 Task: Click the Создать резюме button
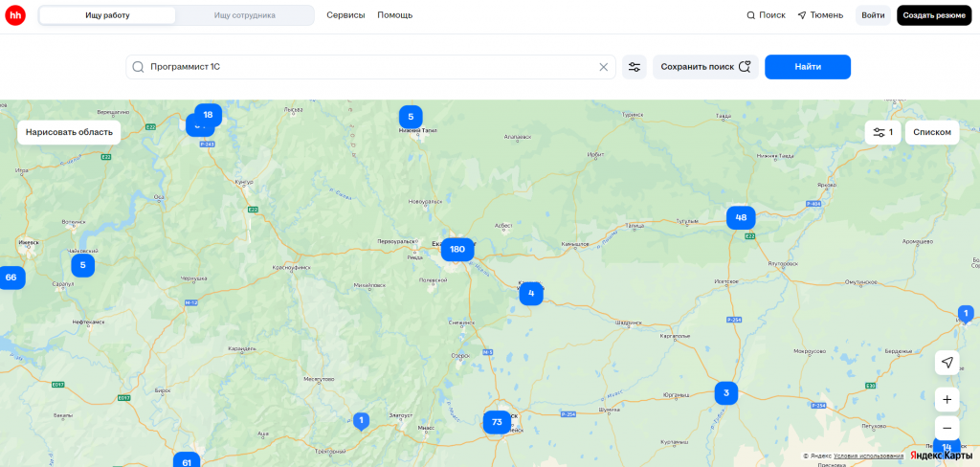(x=934, y=15)
